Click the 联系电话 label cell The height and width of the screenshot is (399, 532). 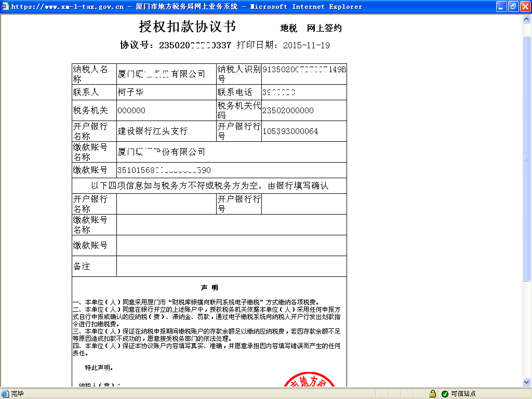(239, 92)
